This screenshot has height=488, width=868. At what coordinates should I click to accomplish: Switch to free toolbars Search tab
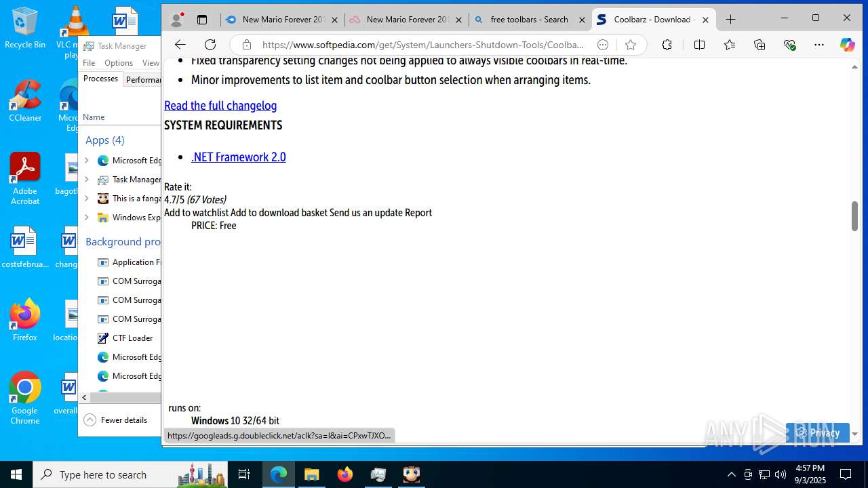[530, 20]
